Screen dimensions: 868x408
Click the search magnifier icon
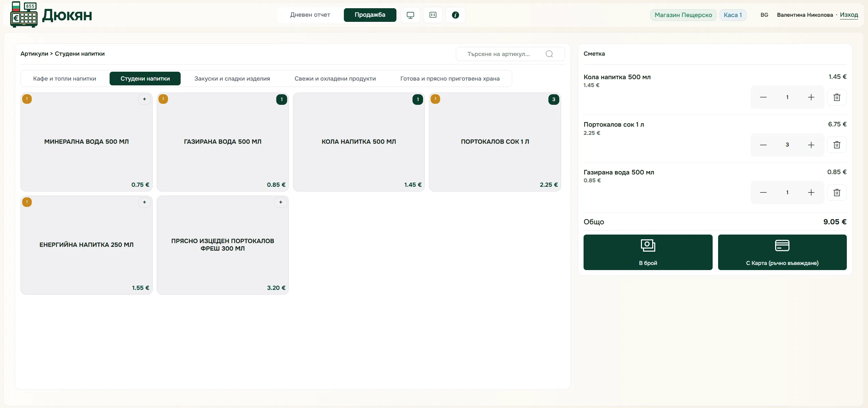point(549,54)
